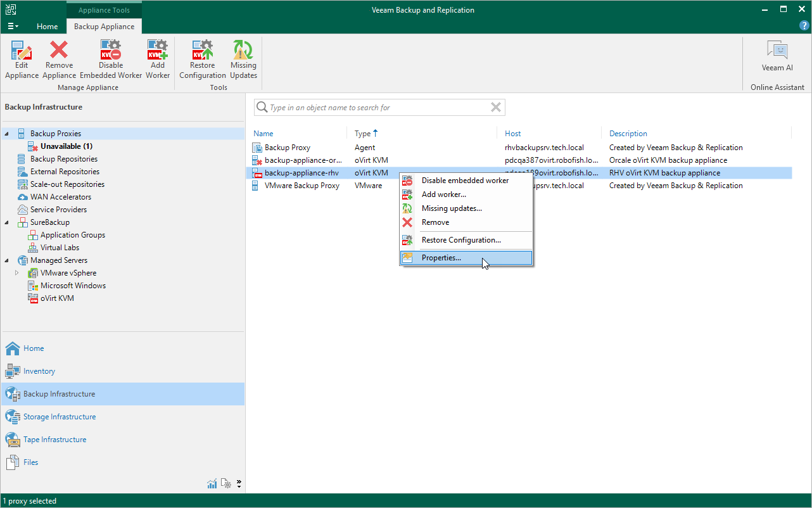The width and height of the screenshot is (812, 508).
Task: Open Application Groups under SureBackup
Action: (73, 235)
